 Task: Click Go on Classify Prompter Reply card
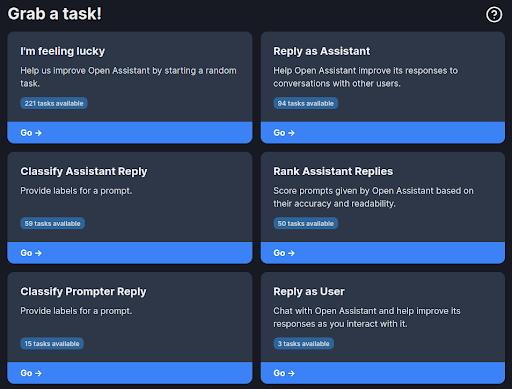(130, 373)
